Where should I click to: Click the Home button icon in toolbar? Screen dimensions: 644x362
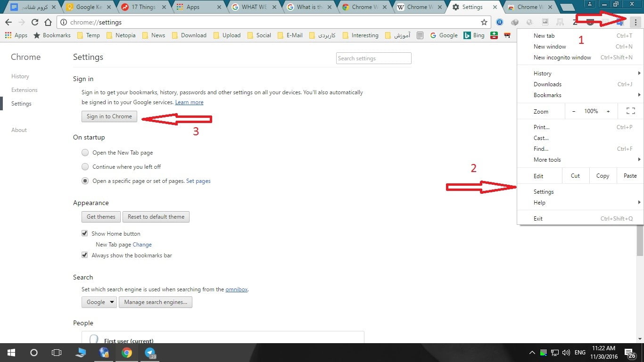point(48,22)
